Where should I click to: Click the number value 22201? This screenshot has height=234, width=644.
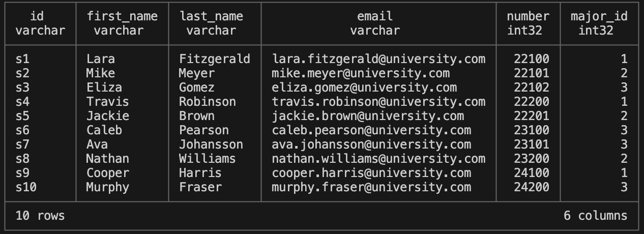click(x=532, y=116)
